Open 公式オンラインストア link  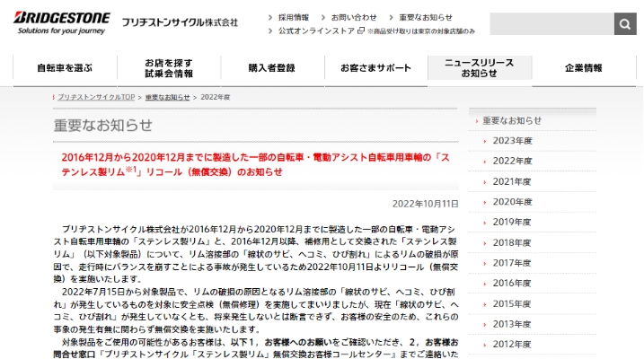[x=316, y=31]
